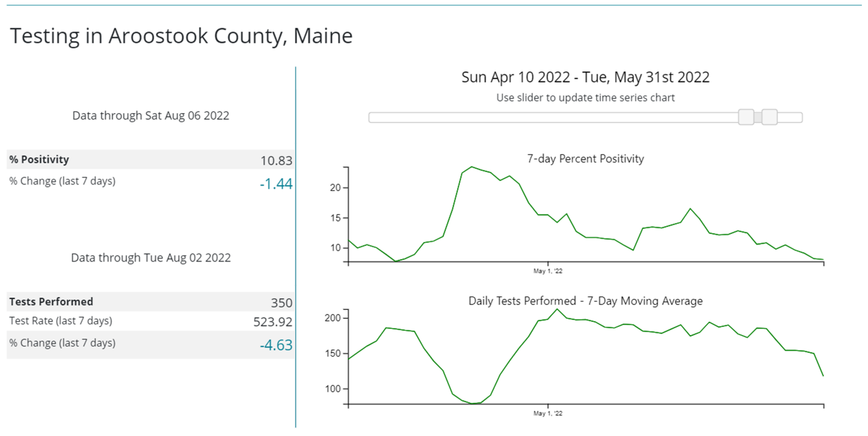Viewport: 868px width, 436px height.
Task: Click the May 1, '22 label under the positivity chart
Action: pyautogui.click(x=548, y=271)
